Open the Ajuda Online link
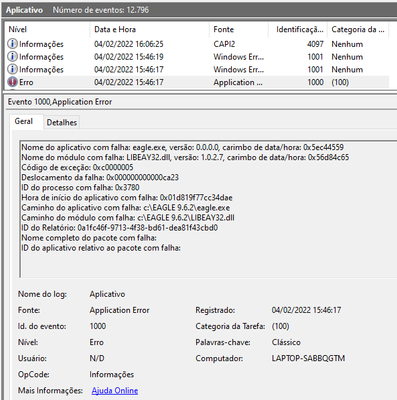 tap(115, 391)
